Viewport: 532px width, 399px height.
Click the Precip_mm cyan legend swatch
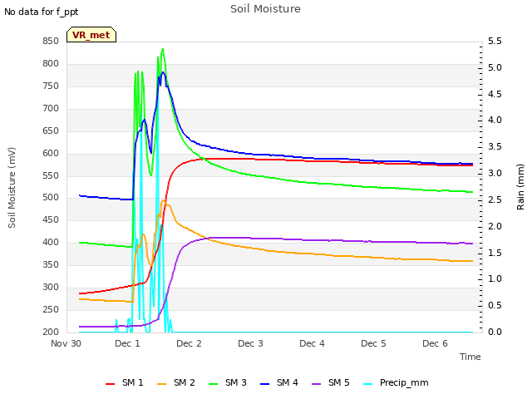pyautogui.click(x=367, y=384)
